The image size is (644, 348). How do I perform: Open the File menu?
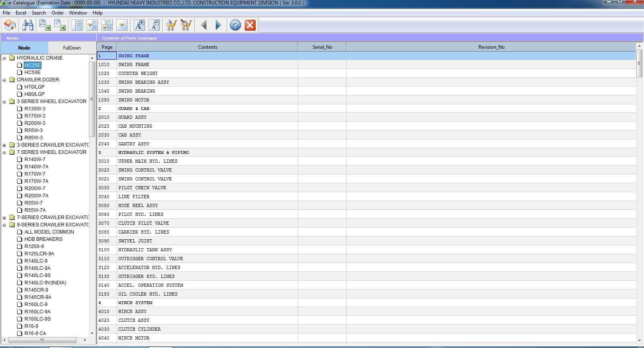(6, 13)
